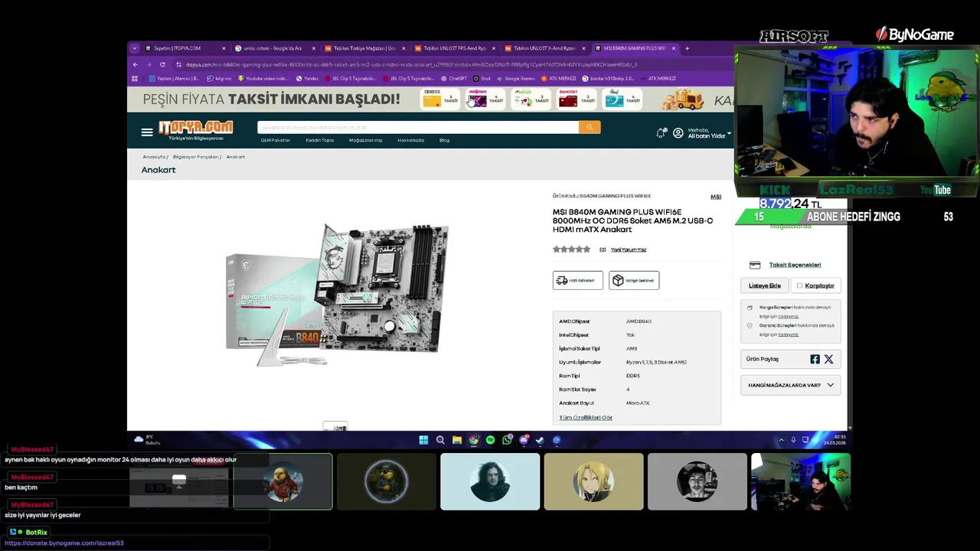Switch to the unlos sistem Google search tab
The width and height of the screenshot is (980, 551).
pyautogui.click(x=274, y=48)
